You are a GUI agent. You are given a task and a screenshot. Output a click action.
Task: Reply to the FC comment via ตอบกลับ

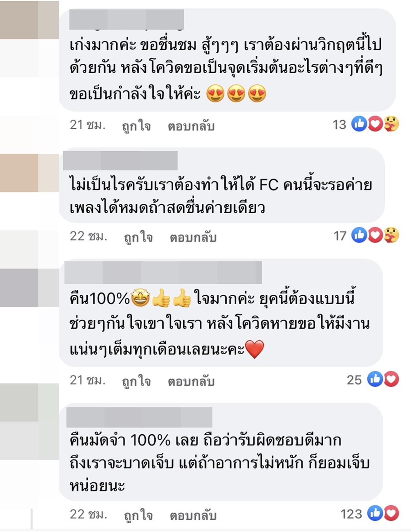coord(193,237)
